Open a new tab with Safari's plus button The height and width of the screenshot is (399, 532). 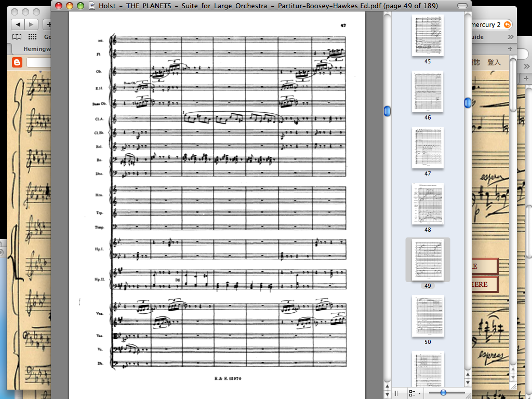pyautogui.click(x=510, y=49)
